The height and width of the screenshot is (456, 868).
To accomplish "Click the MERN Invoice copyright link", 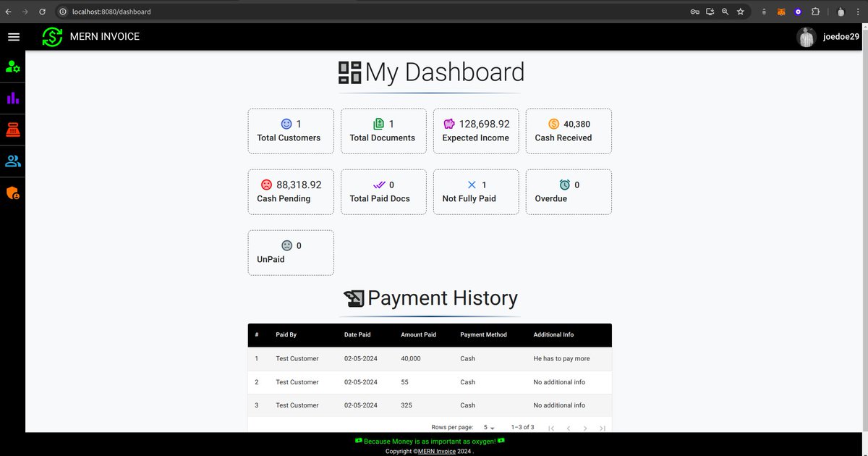I will [435, 450].
